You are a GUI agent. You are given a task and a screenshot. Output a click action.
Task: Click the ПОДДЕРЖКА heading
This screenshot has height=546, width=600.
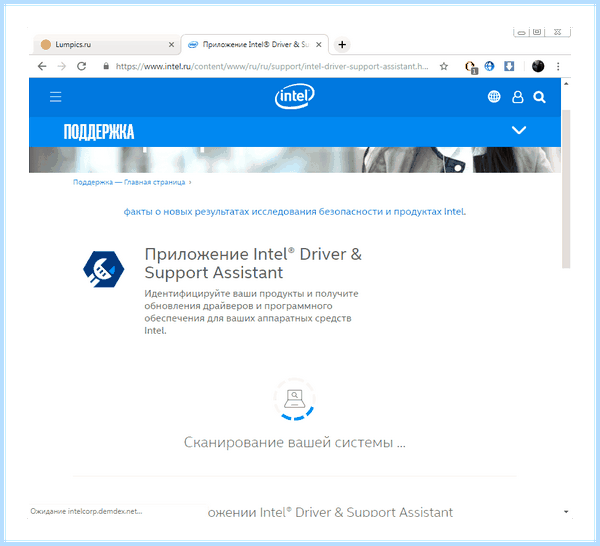tap(99, 132)
